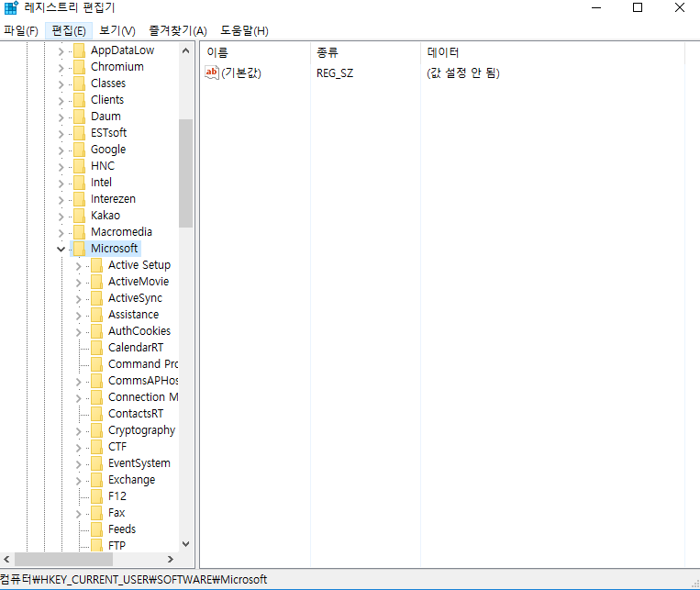This screenshot has width=700, height=590.
Task: Click the tree scroll up arrow
Action: pyautogui.click(x=185, y=50)
